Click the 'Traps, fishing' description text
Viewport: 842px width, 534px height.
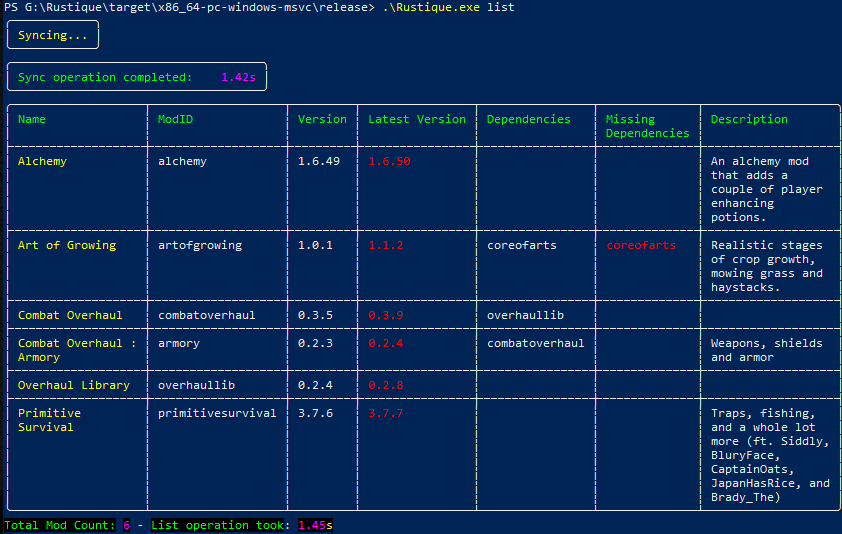click(x=770, y=455)
